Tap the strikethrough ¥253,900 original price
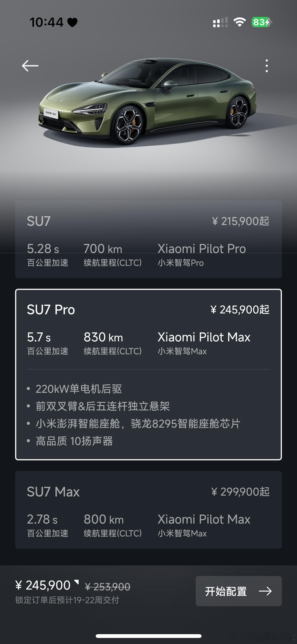The image size is (297, 644). [108, 587]
